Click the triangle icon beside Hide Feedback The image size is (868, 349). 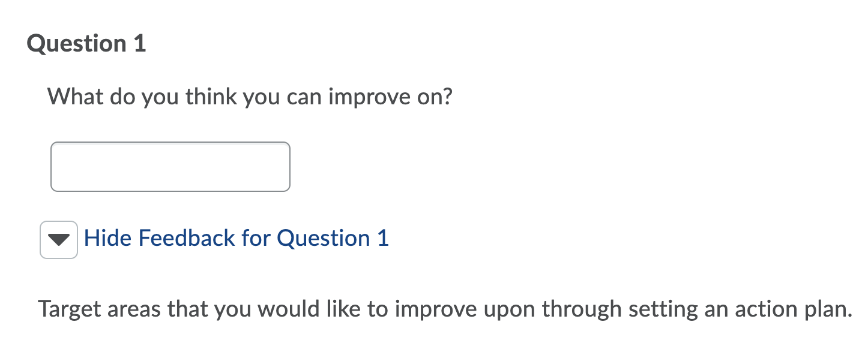[59, 240]
